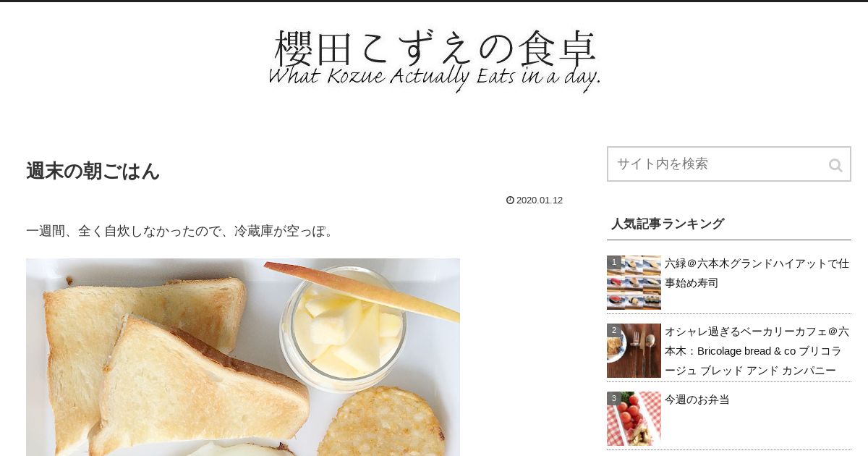Focus the サイト内を検索 search field
The width and height of the screenshot is (868, 456).
pos(728,164)
